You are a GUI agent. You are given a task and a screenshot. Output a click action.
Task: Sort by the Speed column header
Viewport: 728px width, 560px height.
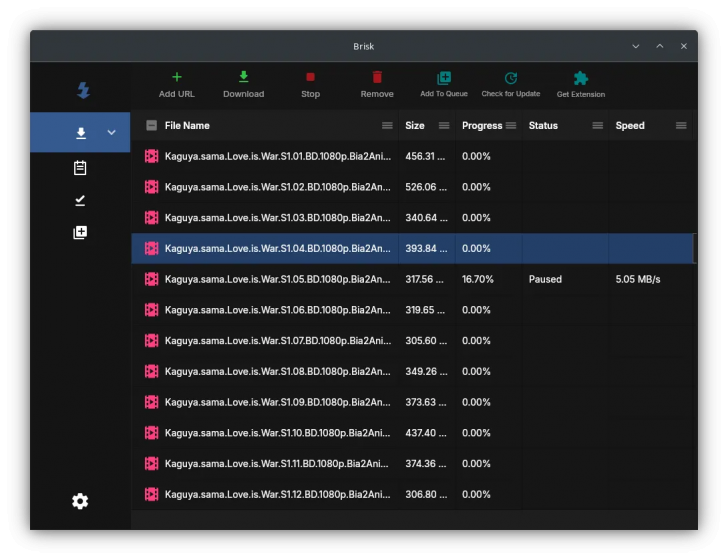tap(630, 126)
